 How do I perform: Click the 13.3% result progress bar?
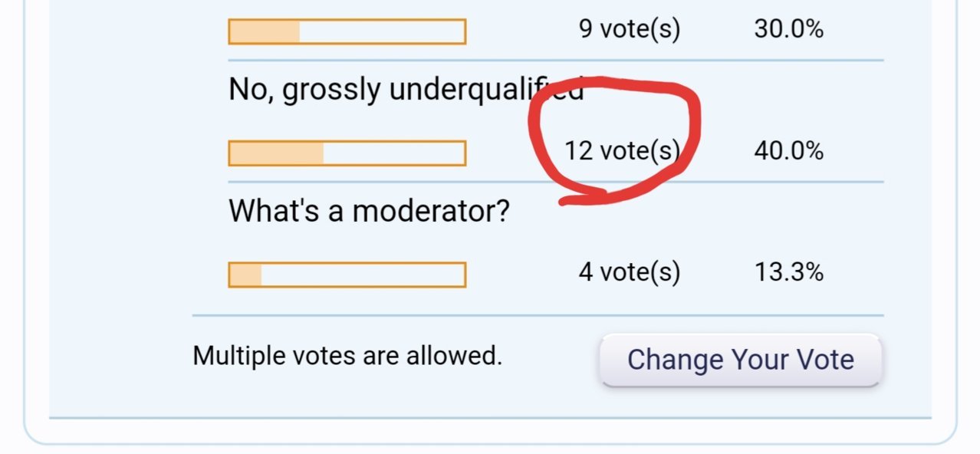click(347, 275)
